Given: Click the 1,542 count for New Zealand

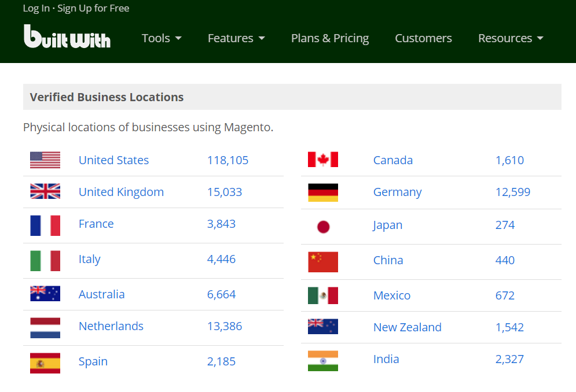Looking at the screenshot, I should point(509,327).
